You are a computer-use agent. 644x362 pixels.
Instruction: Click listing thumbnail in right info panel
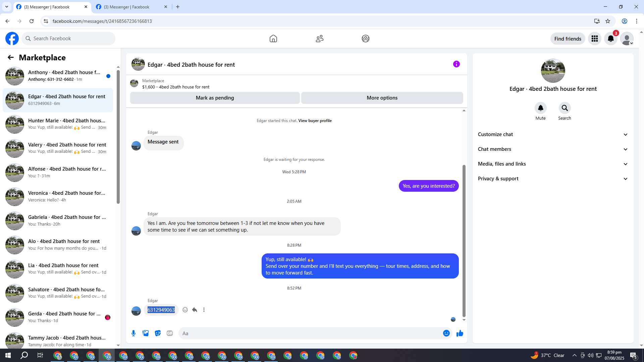point(553,71)
